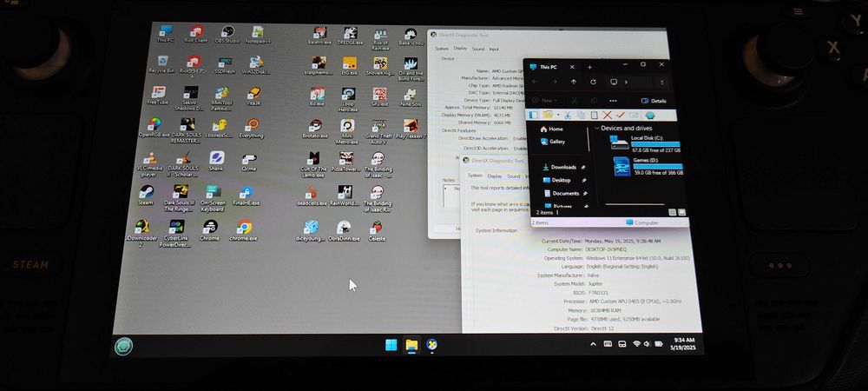Switch to System tab in rear DirectX window

(x=442, y=49)
